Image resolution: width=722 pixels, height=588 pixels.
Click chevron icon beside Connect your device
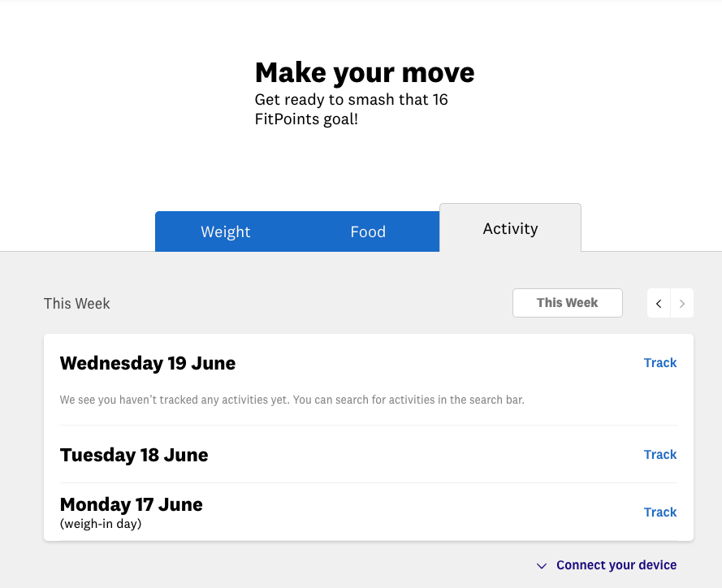point(542,566)
